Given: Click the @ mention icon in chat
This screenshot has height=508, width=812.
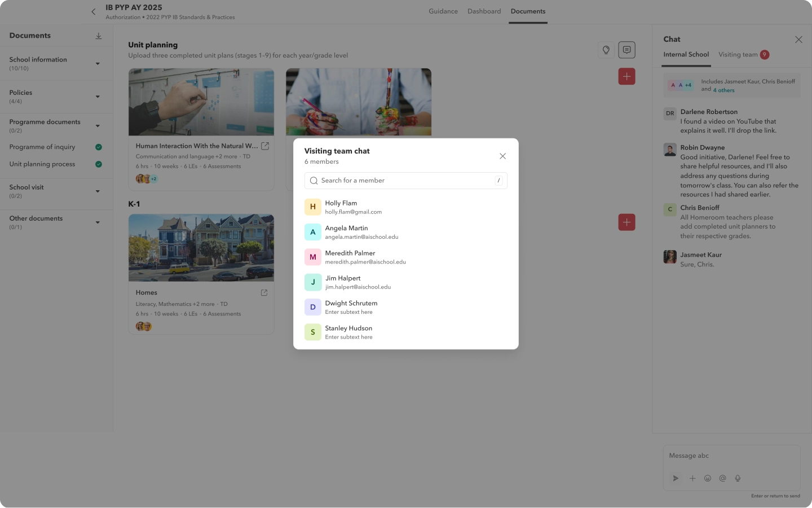Looking at the screenshot, I should point(722,478).
